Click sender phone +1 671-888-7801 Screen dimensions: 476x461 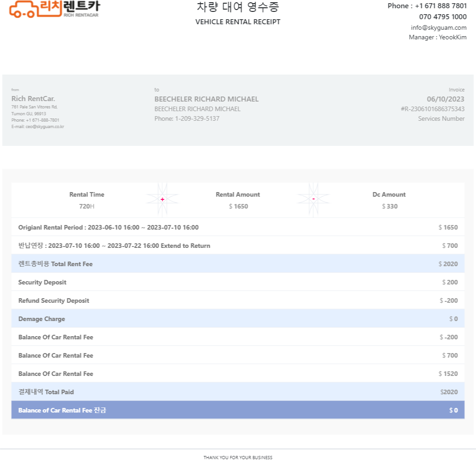click(43, 120)
